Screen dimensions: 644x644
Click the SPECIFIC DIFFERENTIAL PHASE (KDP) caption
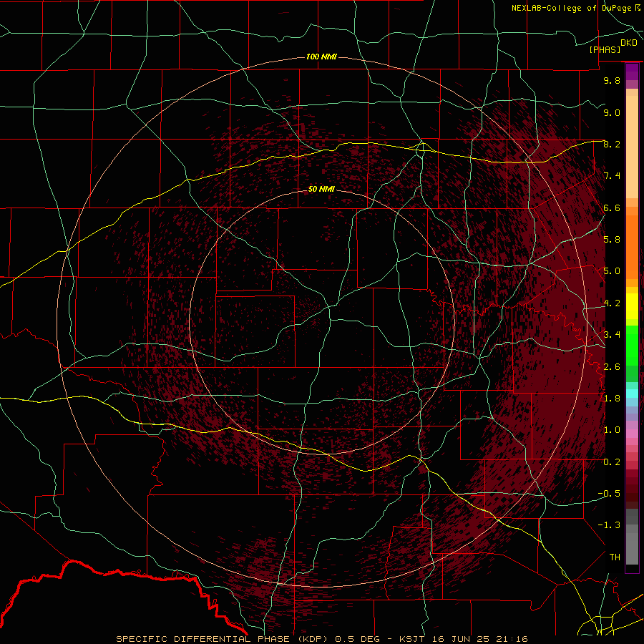tap(224, 639)
